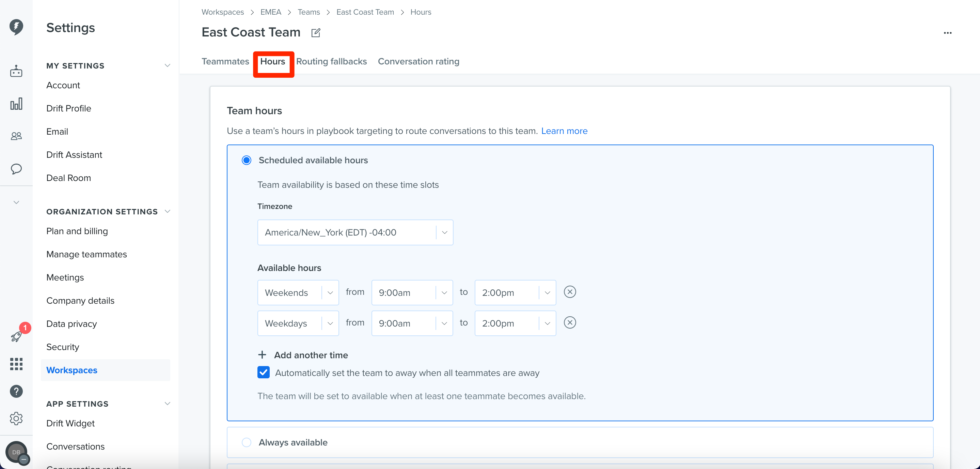The width and height of the screenshot is (980, 469).
Task: Click Teams in the breadcrumb
Action: [x=309, y=12]
